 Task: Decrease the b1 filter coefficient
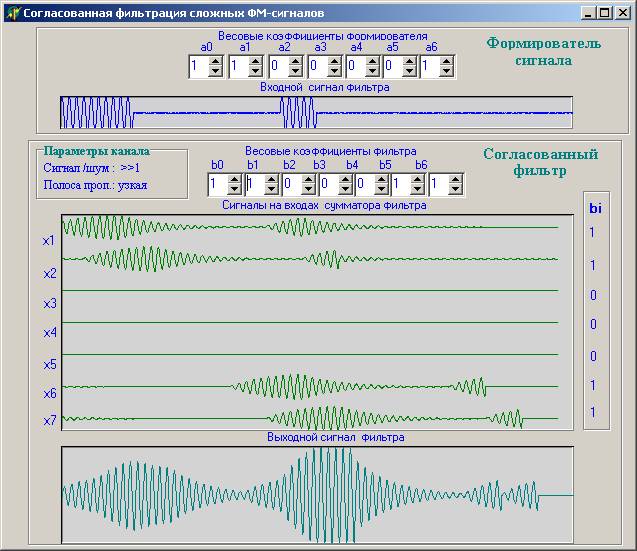[x=271, y=189]
